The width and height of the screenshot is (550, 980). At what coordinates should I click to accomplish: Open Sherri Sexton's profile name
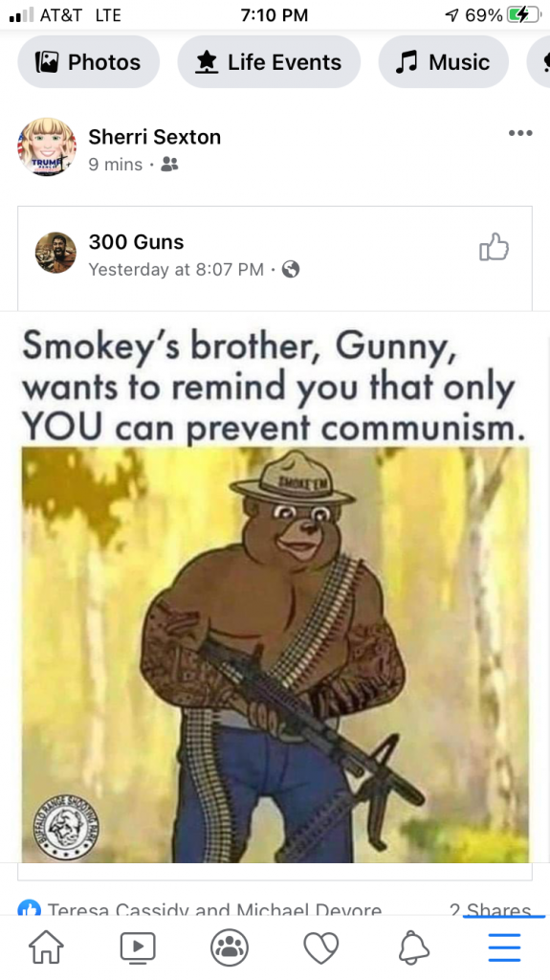pos(154,137)
